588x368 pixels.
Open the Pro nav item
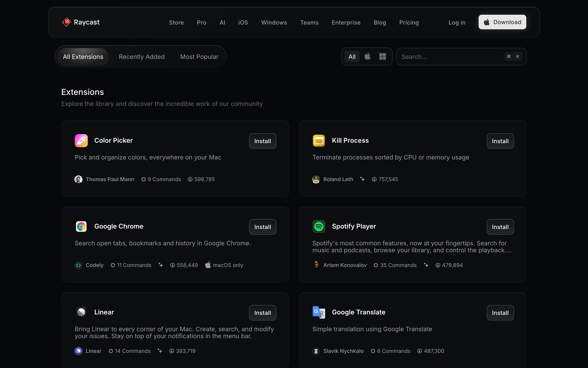pyautogui.click(x=202, y=22)
